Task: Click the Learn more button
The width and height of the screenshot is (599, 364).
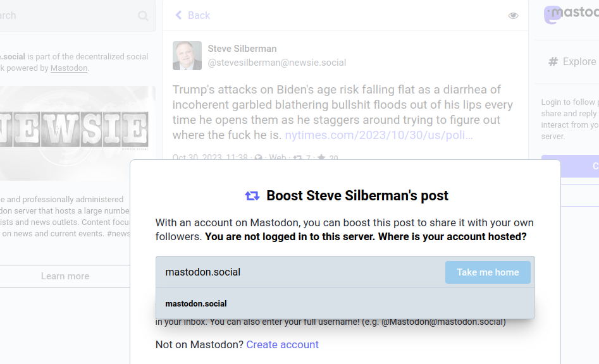Action: pyautogui.click(x=65, y=276)
